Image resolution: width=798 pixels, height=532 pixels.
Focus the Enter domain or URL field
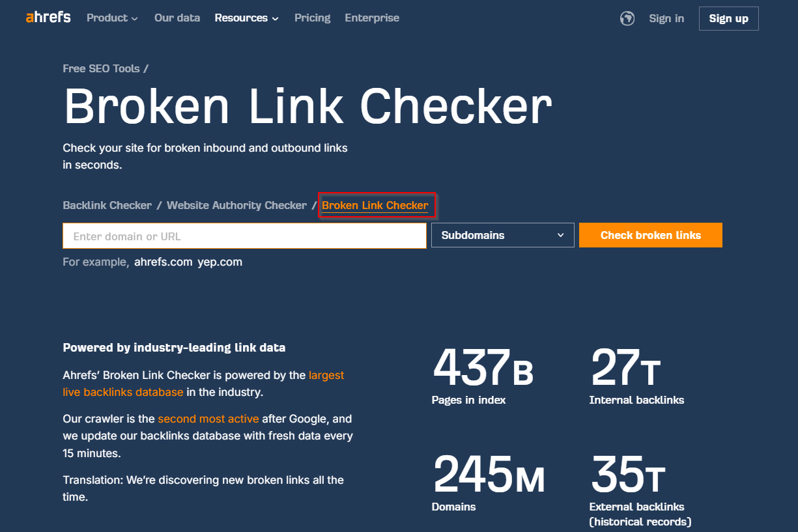244,236
